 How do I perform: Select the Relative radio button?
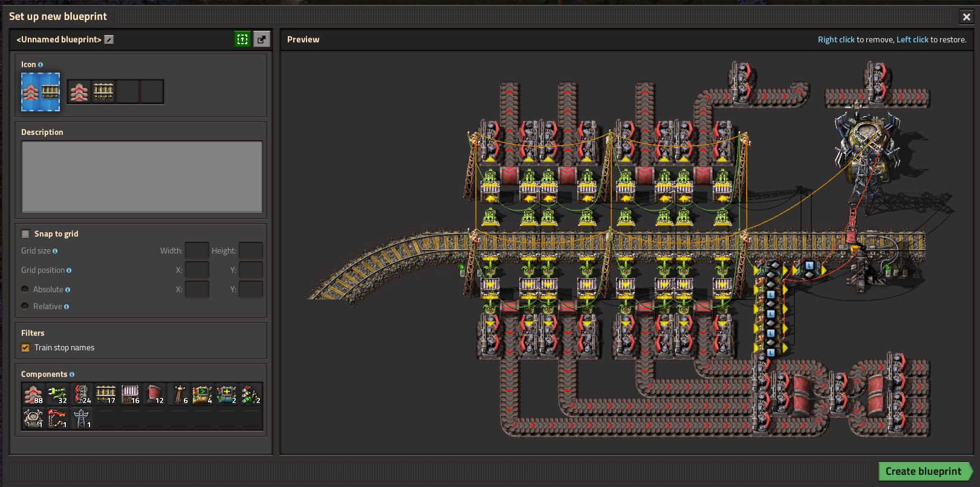[x=25, y=306]
